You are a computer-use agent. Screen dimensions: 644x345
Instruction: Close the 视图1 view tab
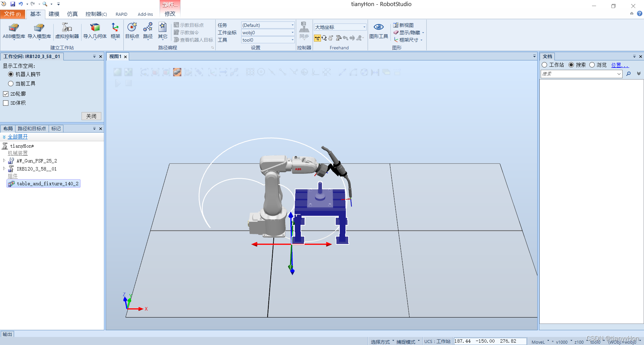pyautogui.click(x=125, y=57)
